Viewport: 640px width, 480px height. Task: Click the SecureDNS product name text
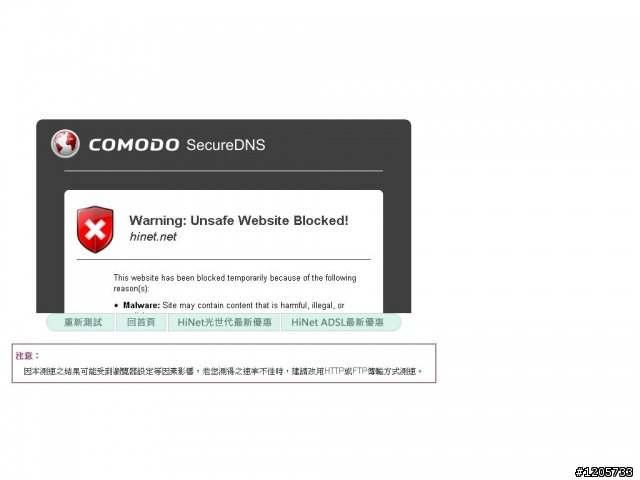226,145
